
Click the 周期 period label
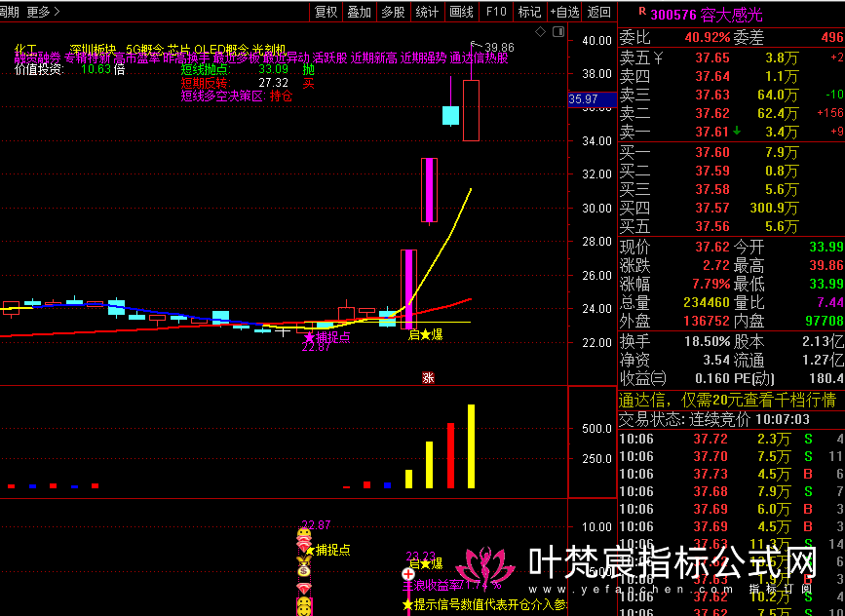click(9, 12)
